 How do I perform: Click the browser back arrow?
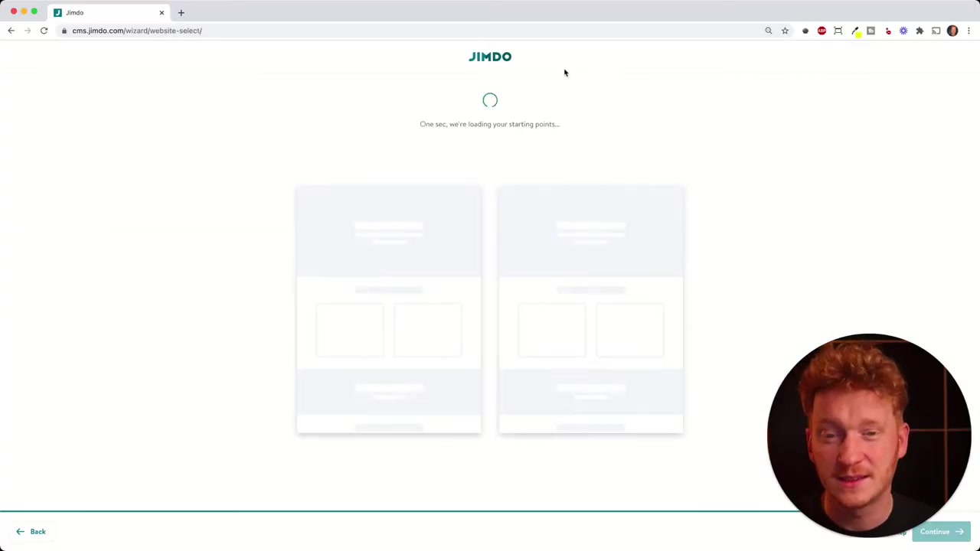point(11,31)
